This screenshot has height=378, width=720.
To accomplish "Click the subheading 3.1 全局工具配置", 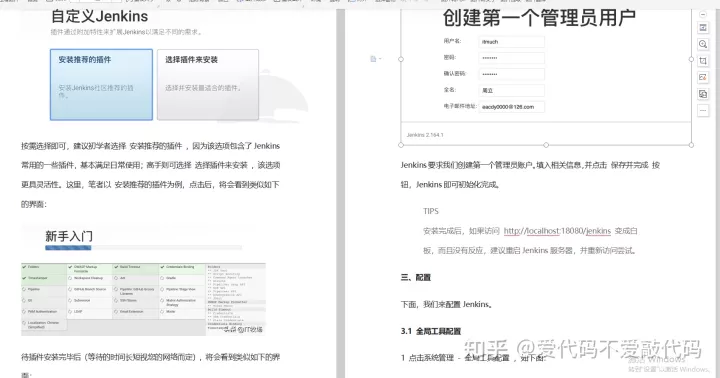I will coord(431,331).
